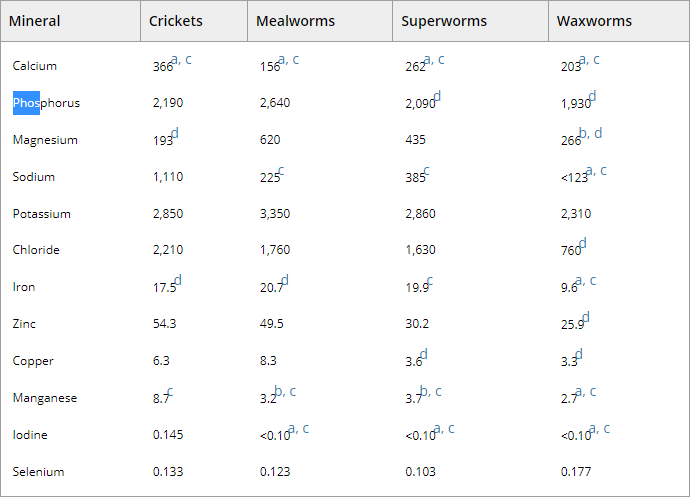Click the Mineral column header
Screen dimensions: 690x497
(x=35, y=21)
